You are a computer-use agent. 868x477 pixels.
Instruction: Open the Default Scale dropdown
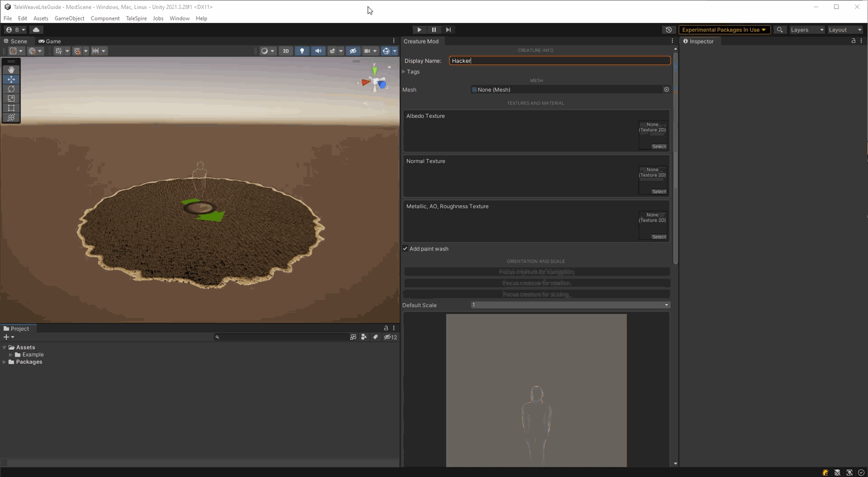click(569, 305)
